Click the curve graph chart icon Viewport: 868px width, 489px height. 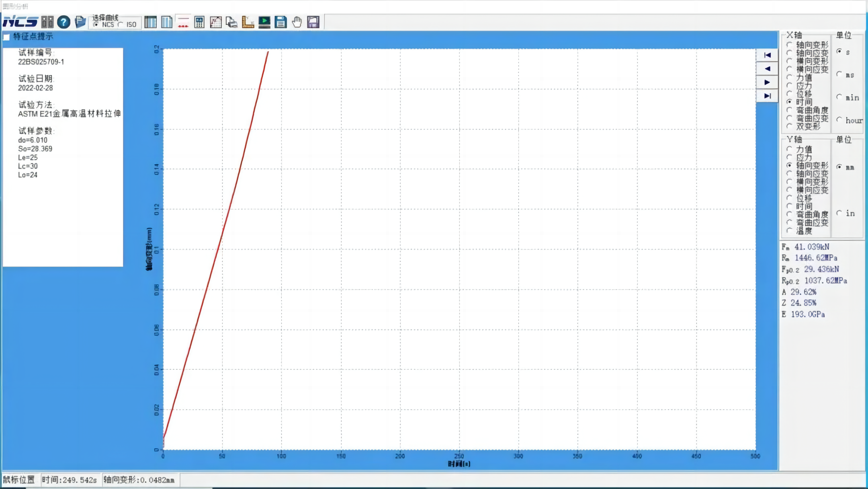(x=216, y=22)
